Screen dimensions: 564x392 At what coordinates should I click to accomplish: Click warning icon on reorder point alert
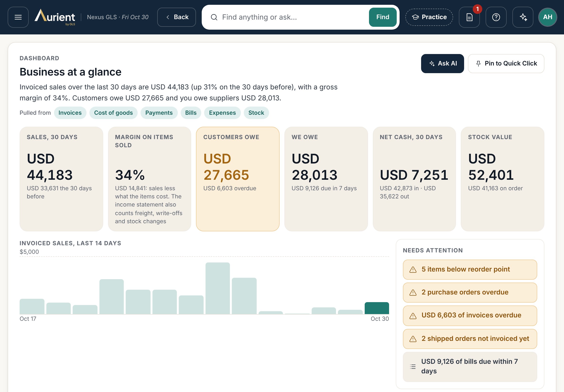[x=413, y=270]
